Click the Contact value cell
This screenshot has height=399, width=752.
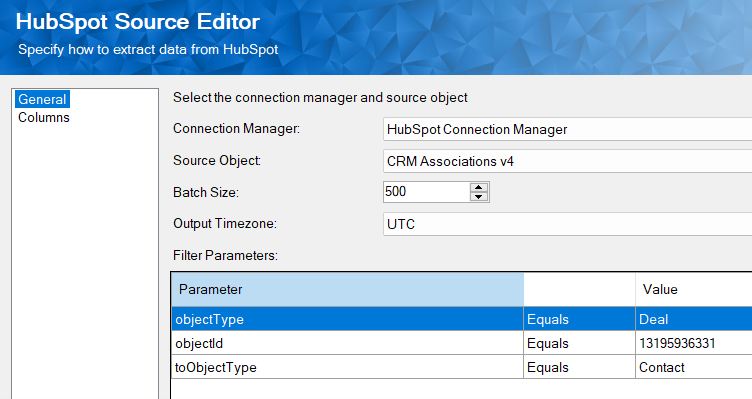[x=694, y=367]
